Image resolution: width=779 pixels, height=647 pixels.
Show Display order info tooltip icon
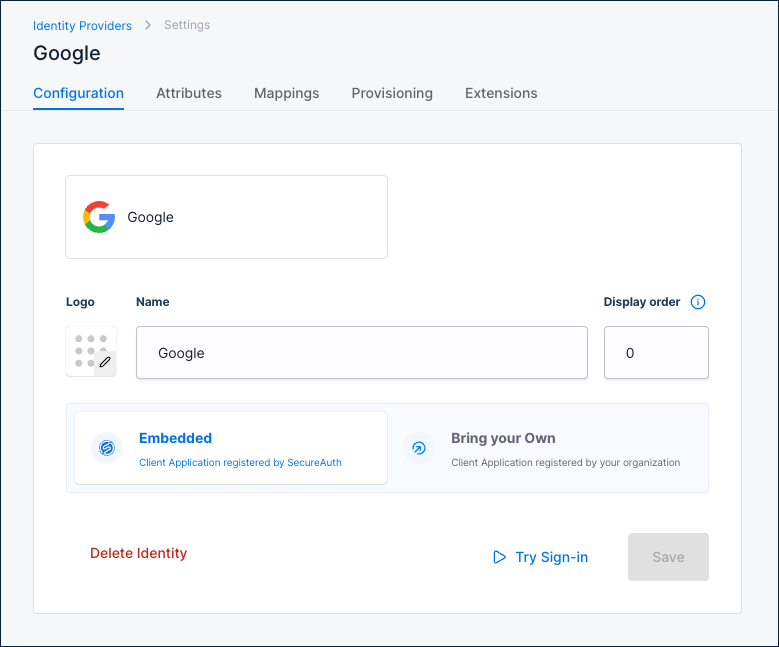tap(698, 302)
